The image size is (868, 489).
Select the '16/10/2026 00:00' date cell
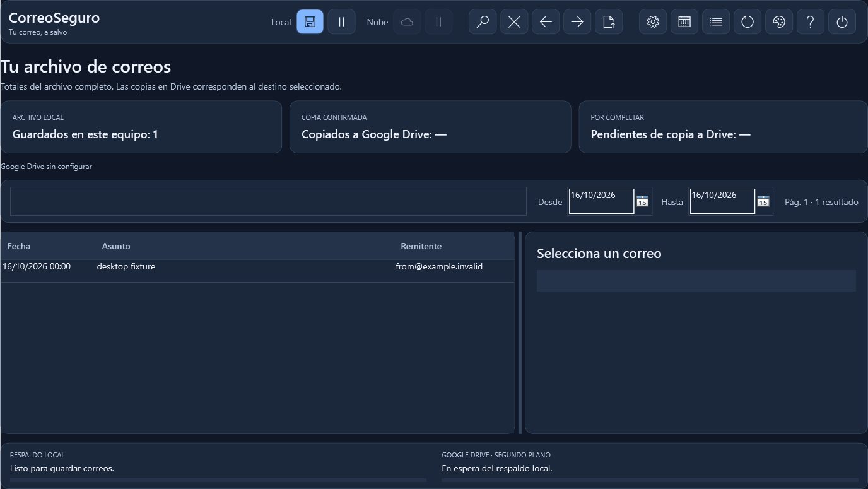[x=37, y=266]
